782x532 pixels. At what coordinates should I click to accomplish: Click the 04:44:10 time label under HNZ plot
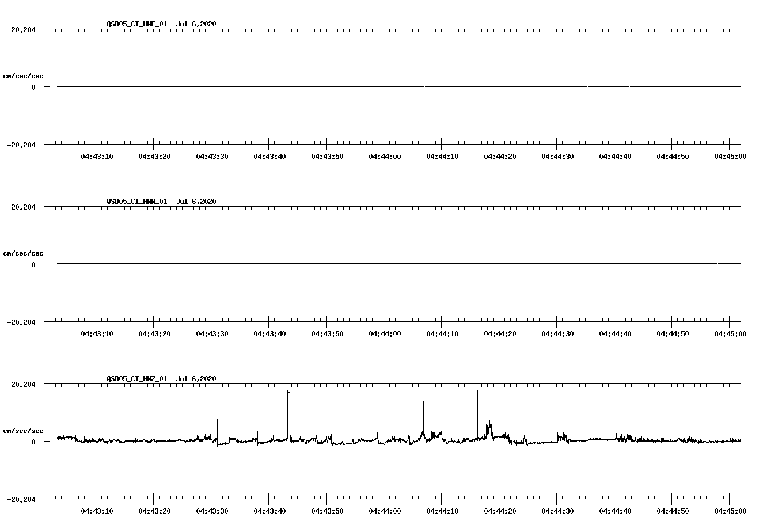442,511
